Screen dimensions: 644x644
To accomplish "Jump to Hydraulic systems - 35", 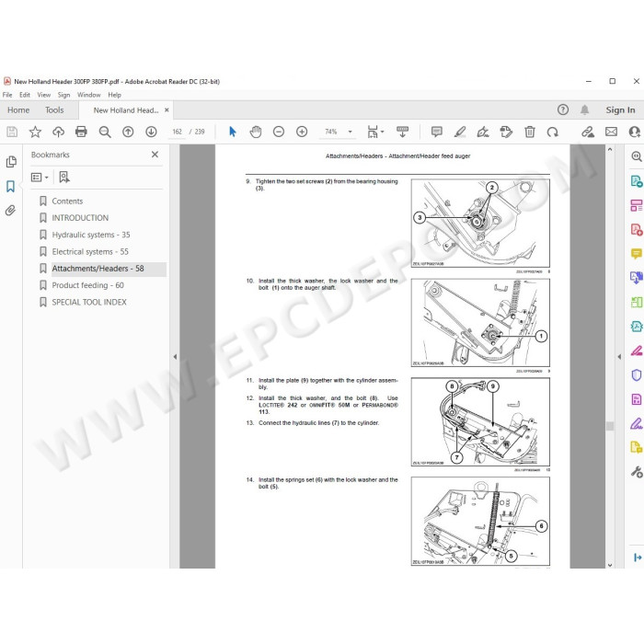I will tap(91, 235).
